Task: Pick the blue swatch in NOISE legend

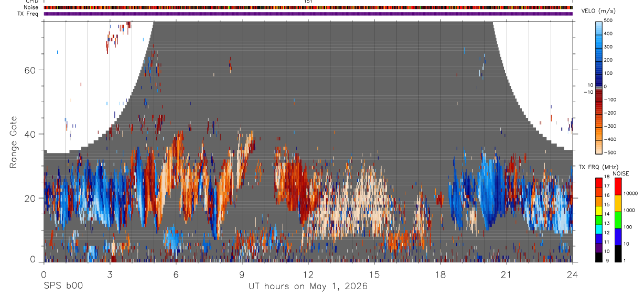Action: [618, 237]
